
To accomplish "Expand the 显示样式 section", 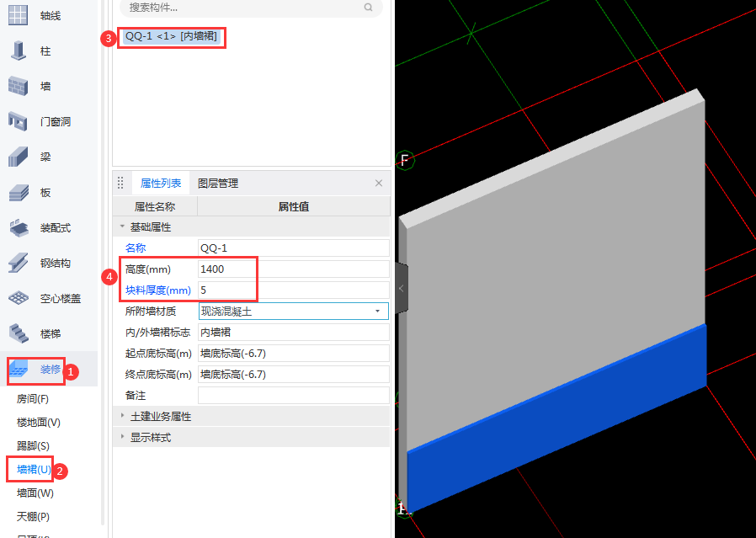I will pos(122,437).
